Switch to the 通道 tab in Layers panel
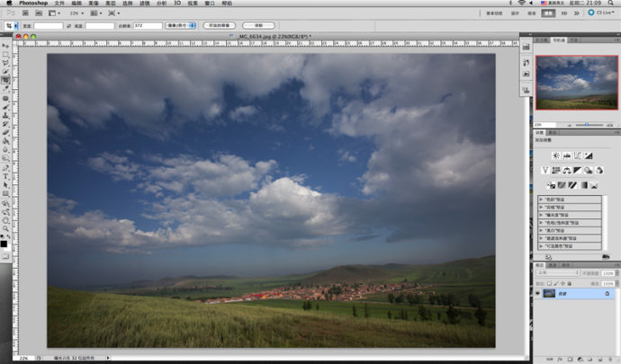 (x=553, y=265)
